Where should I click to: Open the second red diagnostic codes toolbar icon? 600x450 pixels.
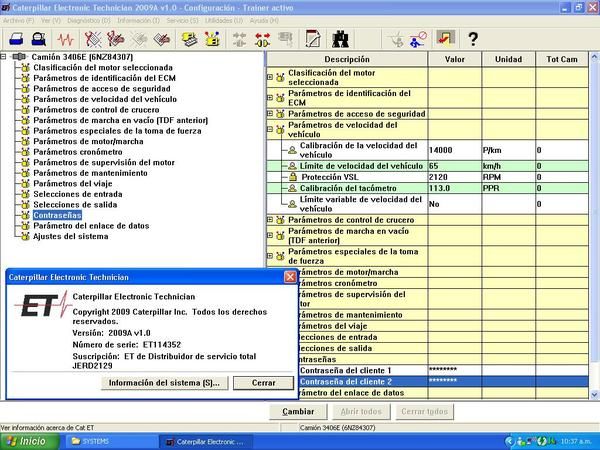click(x=116, y=39)
